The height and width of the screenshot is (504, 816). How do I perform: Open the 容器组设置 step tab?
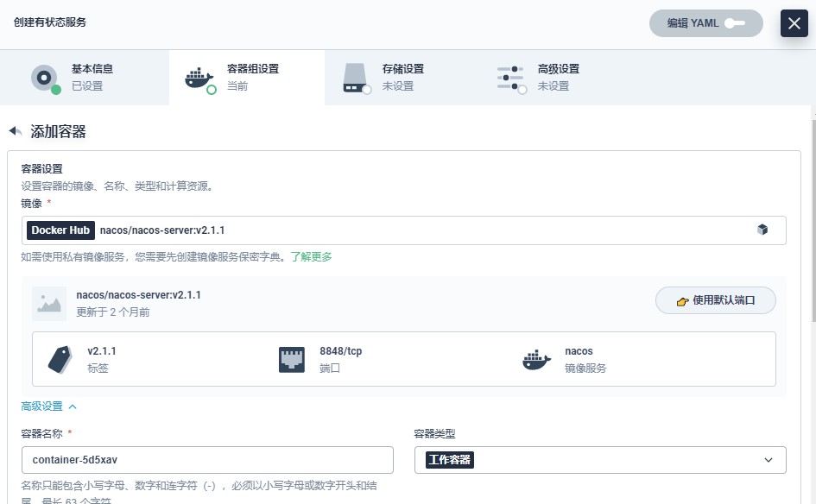click(247, 78)
